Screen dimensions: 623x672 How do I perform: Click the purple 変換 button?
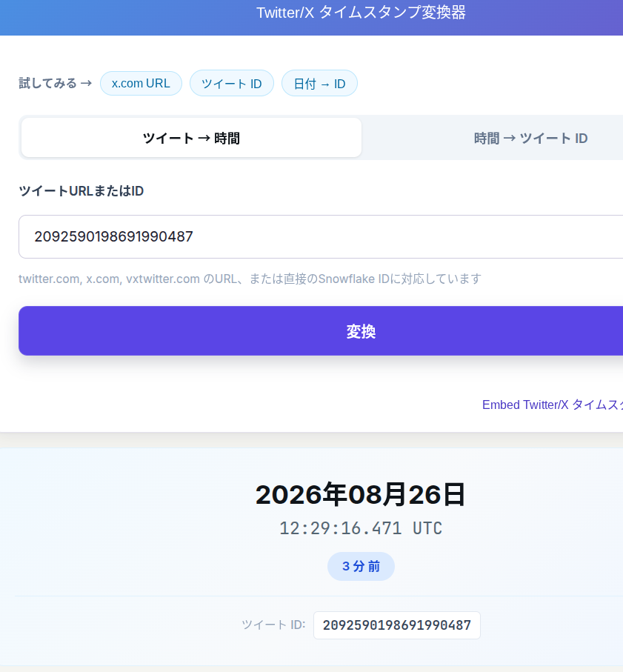321,331
